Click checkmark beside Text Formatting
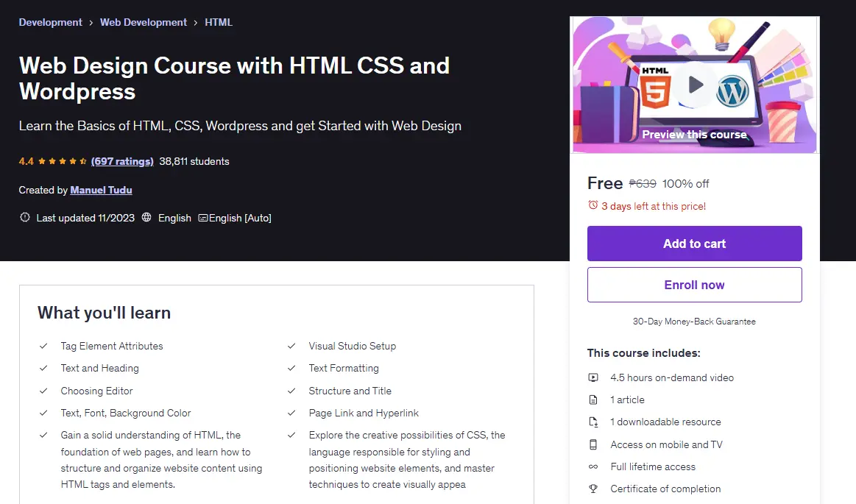 pyautogui.click(x=291, y=368)
